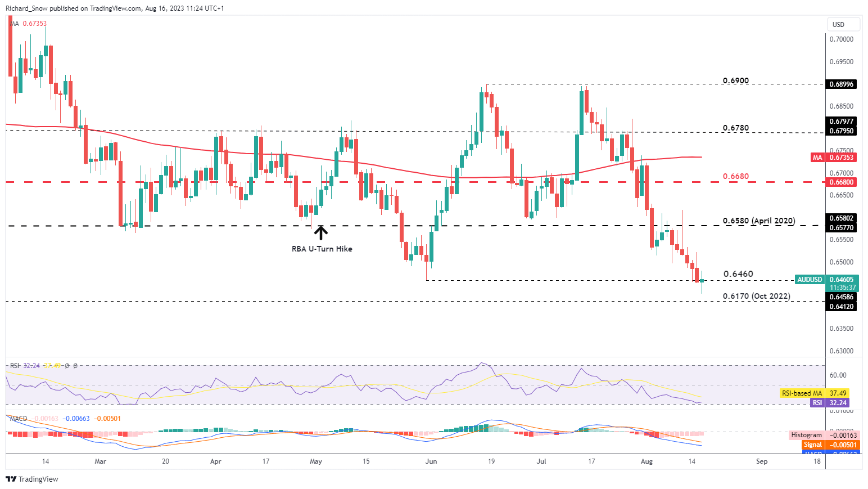Click the red 0.6680 level annotation
Image resolution: width=868 pixels, height=489 pixels.
(x=736, y=176)
